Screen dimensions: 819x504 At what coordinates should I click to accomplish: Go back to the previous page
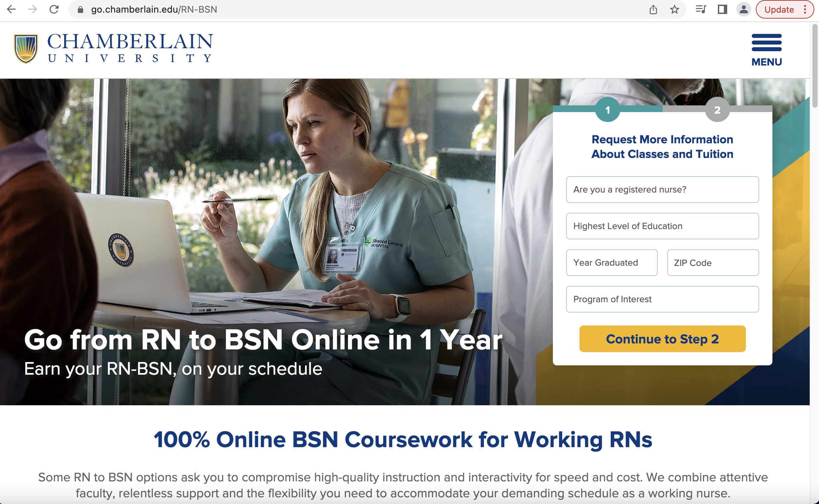click(11, 9)
